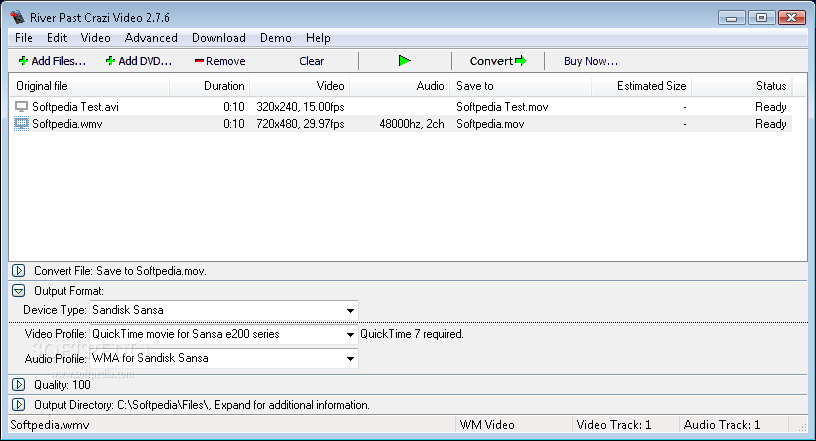Open the Help menu
This screenshot has width=816, height=441.
(x=318, y=38)
